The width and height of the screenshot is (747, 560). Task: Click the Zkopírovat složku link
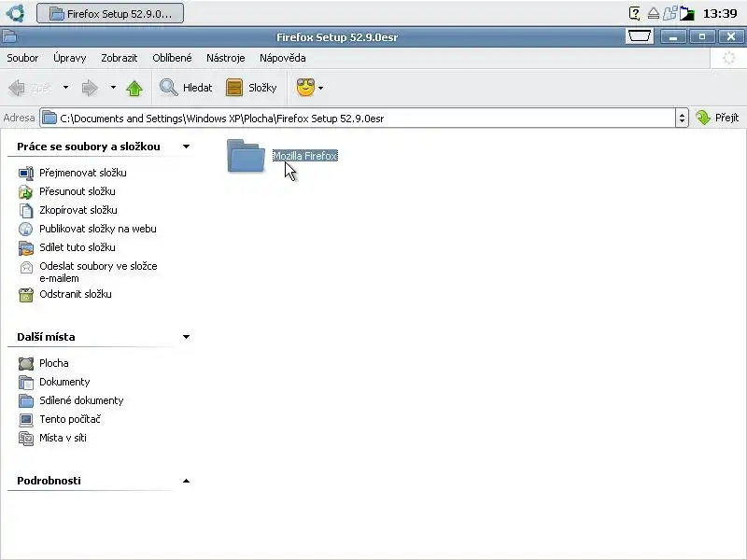pyautogui.click(x=78, y=210)
